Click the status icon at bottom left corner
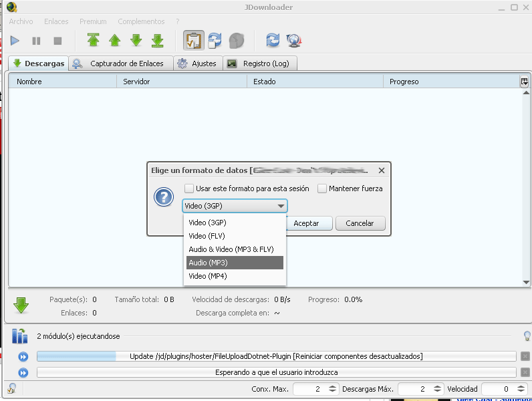 point(12,388)
